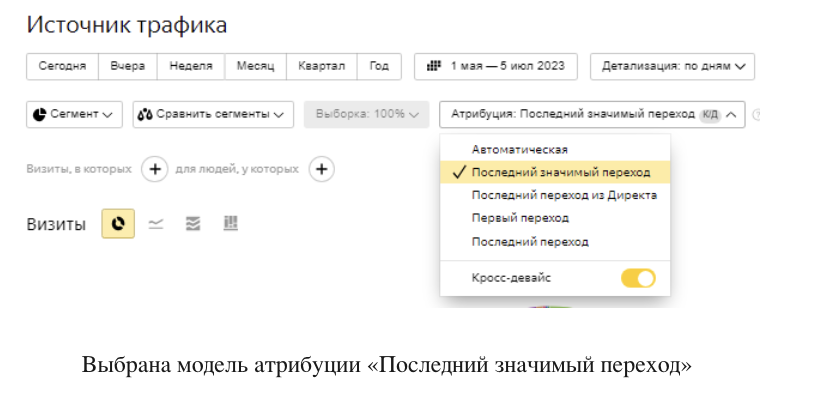Open the help icon next to Атрибуция

tap(756, 115)
